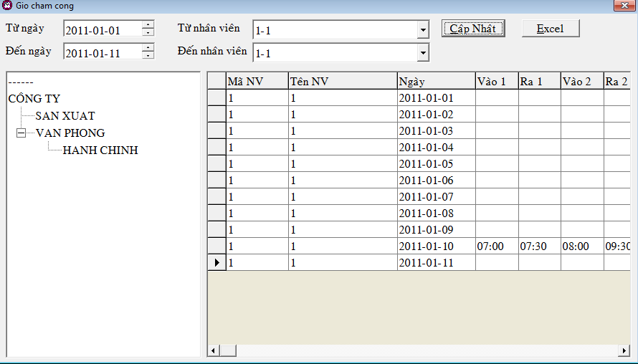
Task: Decrease the Từ ngày date with down arrow
Action: (148, 32)
